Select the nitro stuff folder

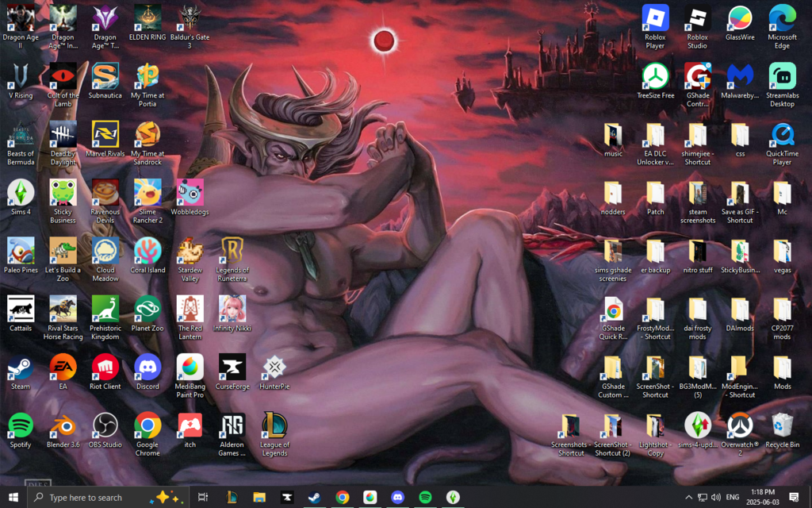(698, 256)
